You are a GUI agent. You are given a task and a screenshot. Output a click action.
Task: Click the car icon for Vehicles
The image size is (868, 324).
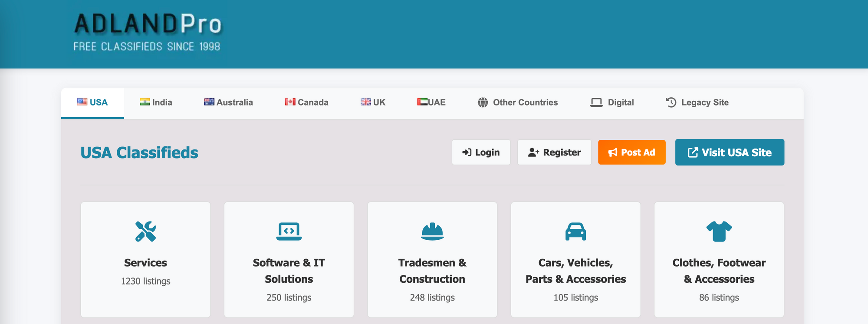tap(575, 231)
